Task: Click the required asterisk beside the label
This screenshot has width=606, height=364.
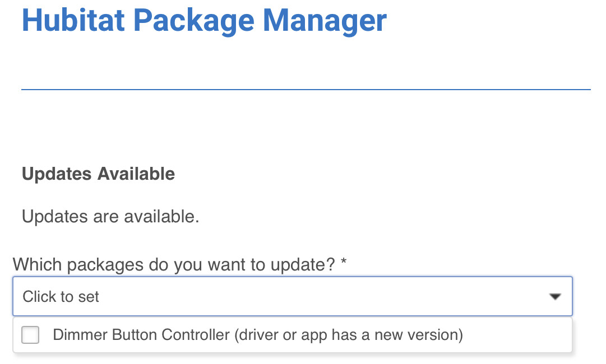Action: pos(344,262)
